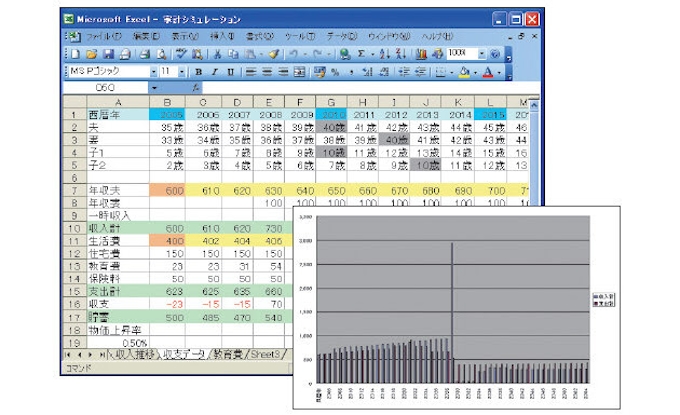This screenshot has width=680, height=415.
Task: Click the New workbook icon
Action: tap(74, 53)
